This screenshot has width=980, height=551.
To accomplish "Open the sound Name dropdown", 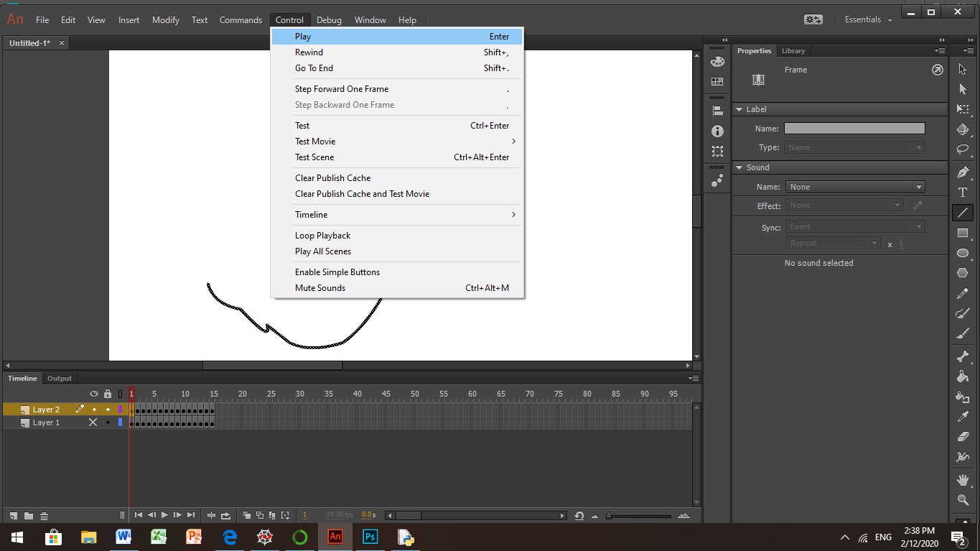I will pos(855,187).
